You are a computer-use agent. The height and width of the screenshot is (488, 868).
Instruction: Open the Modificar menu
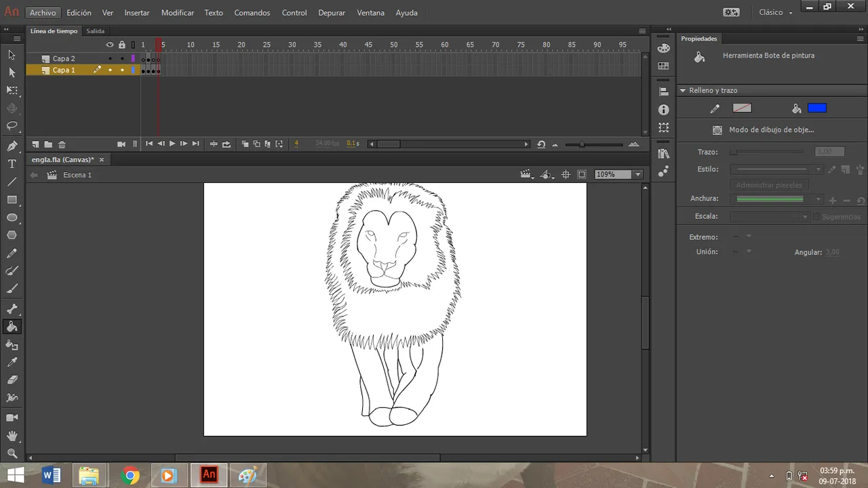[x=178, y=13]
